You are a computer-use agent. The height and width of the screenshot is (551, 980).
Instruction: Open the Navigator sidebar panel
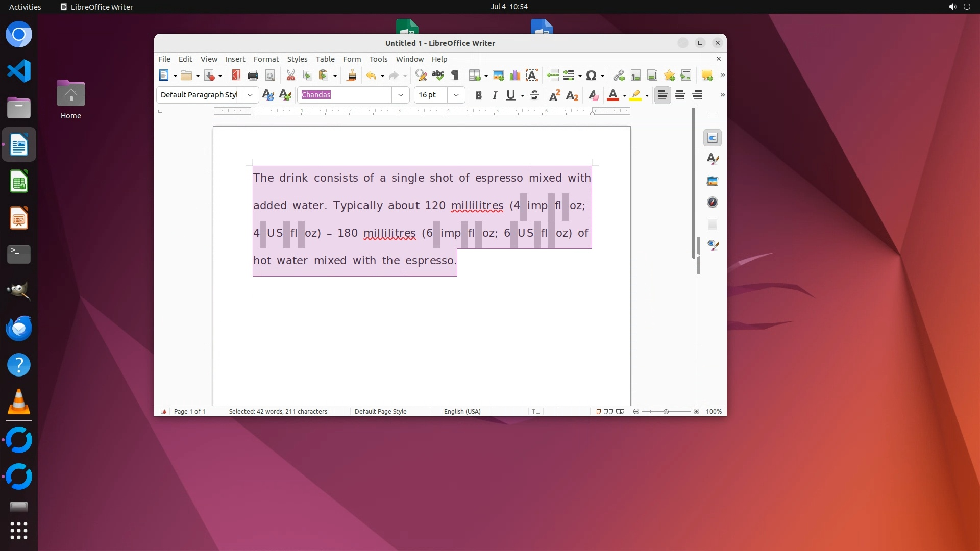(713, 202)
